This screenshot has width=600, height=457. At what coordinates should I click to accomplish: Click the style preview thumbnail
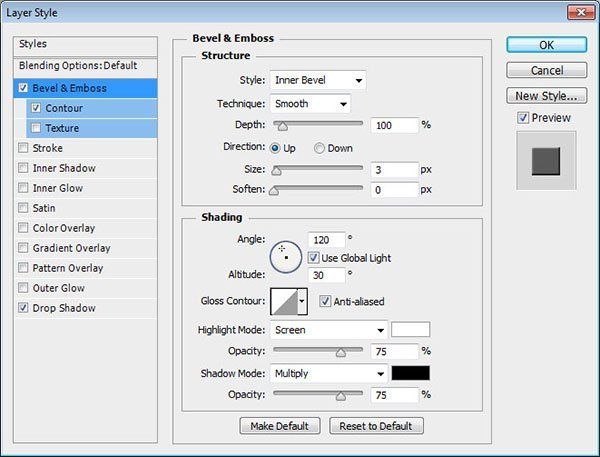pyautogui.click(x=546, y=159)
